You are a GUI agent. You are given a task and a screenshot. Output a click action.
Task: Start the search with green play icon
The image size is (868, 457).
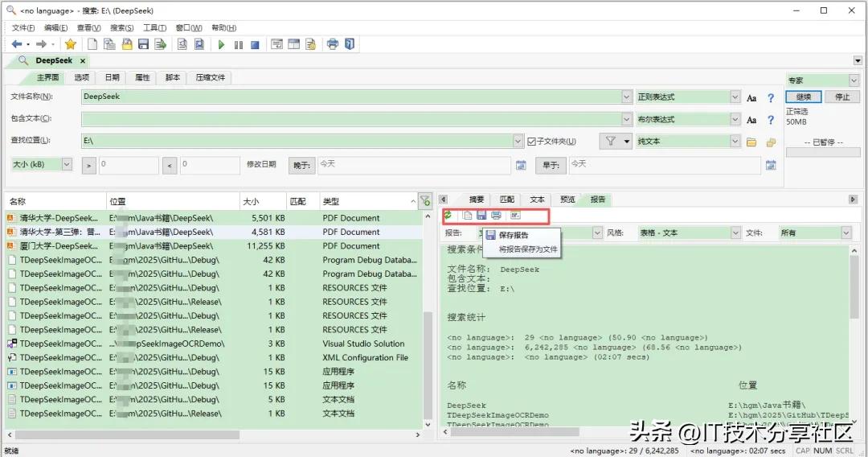click(x=222, y=44)
